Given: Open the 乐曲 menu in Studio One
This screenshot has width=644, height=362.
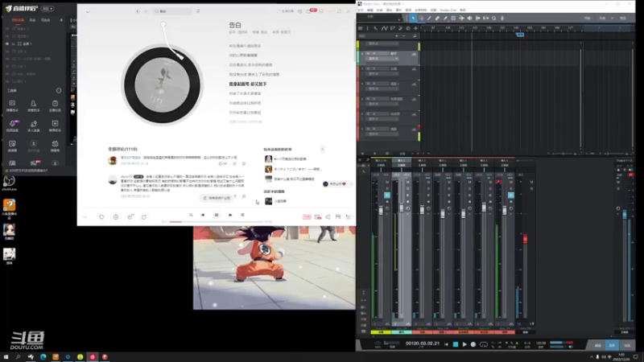Looking at the screenshot, I should click(379, 10).
